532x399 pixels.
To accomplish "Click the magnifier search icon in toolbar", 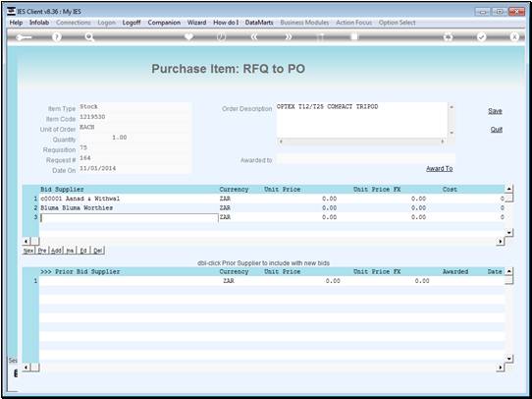I will point(89,37).
